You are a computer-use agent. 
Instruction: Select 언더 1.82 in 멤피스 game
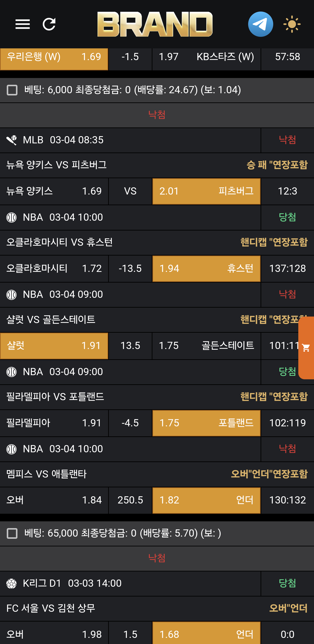[x=206, y=500]
